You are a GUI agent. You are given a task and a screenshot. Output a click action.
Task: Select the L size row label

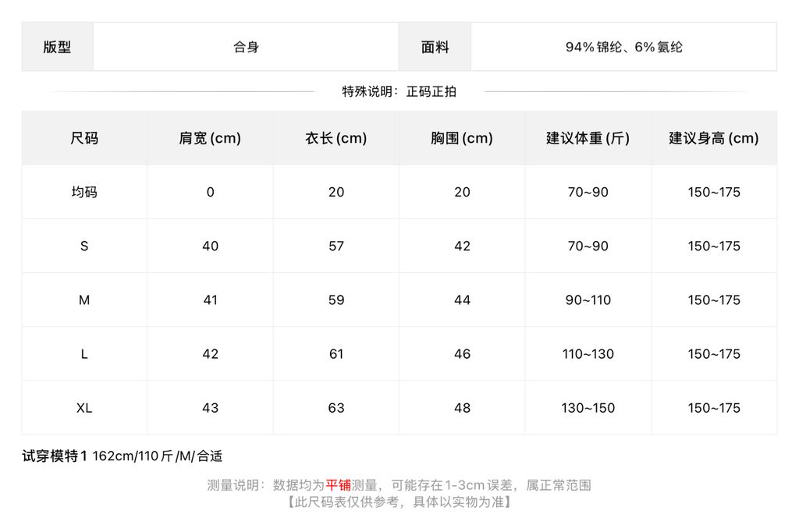tap(84, 354)
